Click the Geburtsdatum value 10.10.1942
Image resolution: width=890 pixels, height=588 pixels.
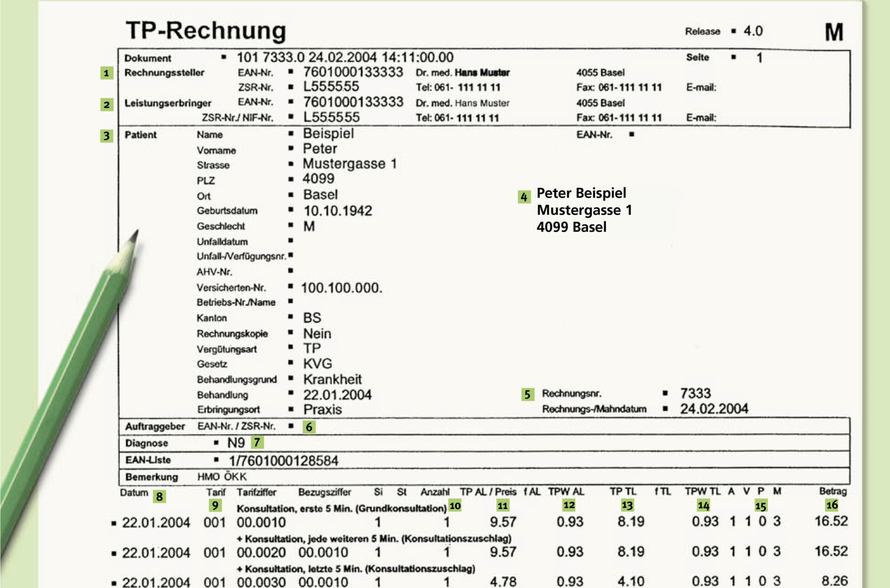tap(338, 211)
